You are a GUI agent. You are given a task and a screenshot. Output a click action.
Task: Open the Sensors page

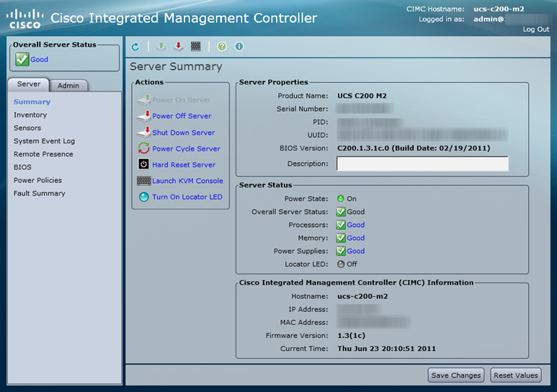(27, 128)
